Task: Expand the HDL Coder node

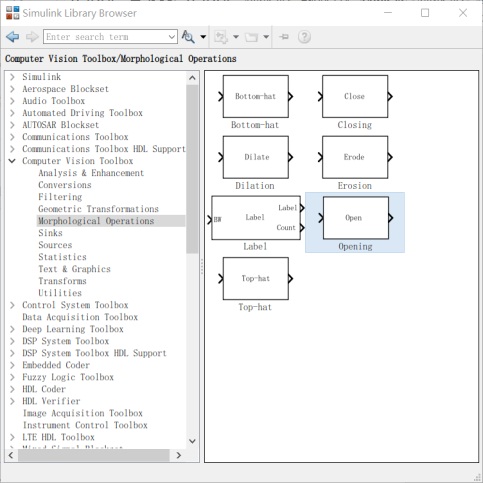Action: 12,389
